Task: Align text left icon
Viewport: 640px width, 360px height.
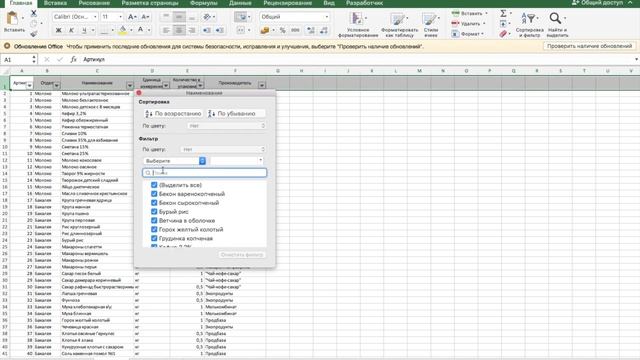Action: pyautogui.click(x=166, y=30)
